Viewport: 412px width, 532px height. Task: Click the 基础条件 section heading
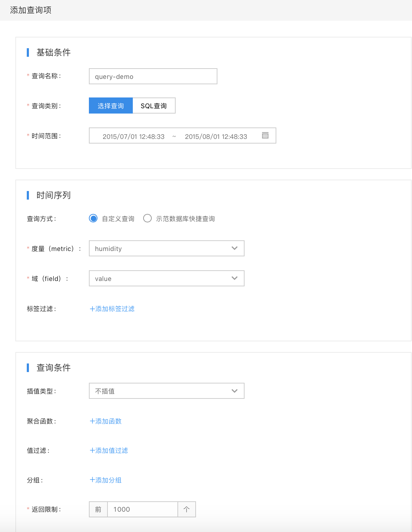(54, 52)
